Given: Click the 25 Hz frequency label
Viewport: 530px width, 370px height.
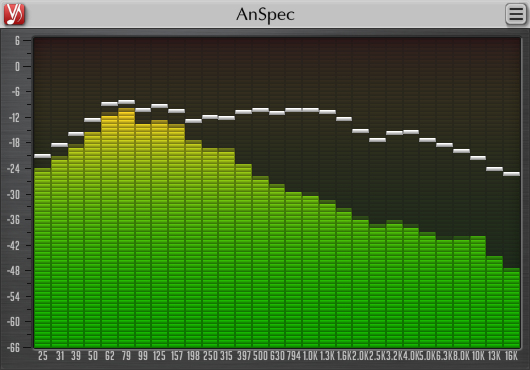Looking at the screenshot, I should point(43,356).
